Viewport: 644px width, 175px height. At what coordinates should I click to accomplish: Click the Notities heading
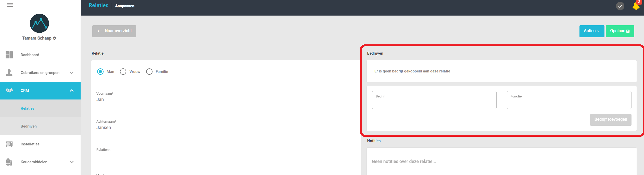click(x=374, y=141)
